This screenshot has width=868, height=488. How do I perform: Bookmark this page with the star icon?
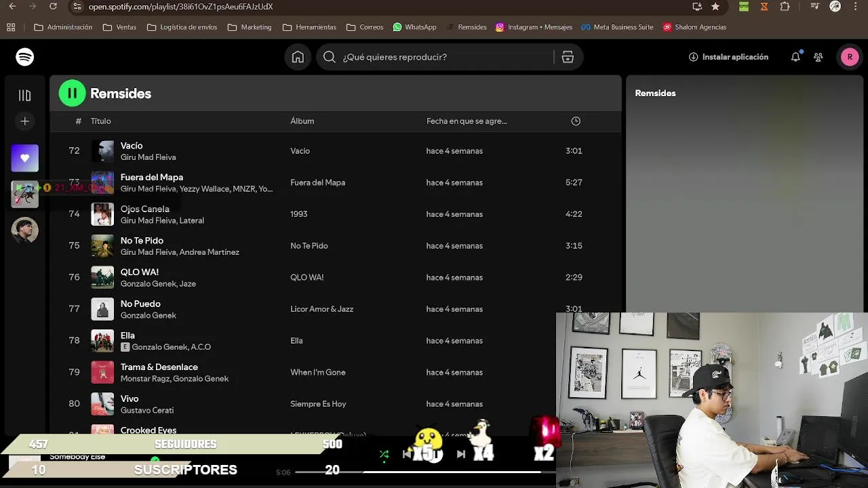[x=715, y=6]
